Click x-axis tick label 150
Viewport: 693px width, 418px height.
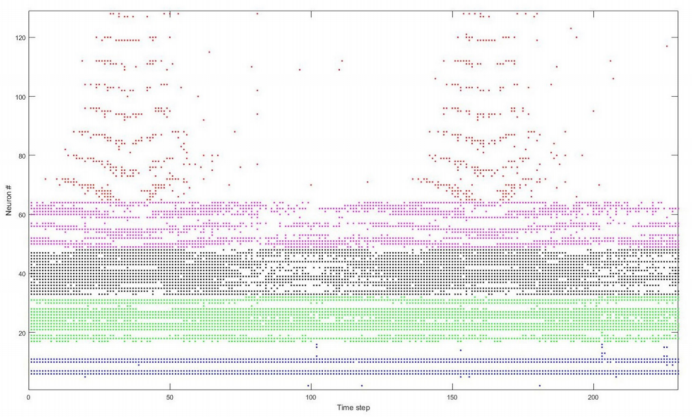[453, 397]
